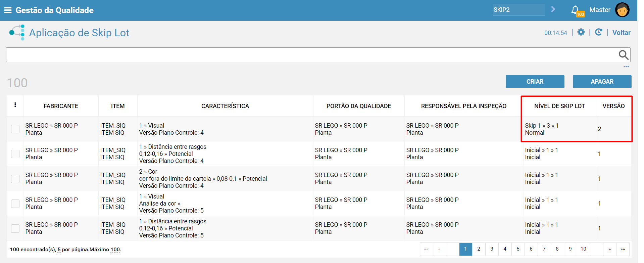This screenshot has width=644, height=263.
Task: Go to page 1 in pagination
Action: 465,249
